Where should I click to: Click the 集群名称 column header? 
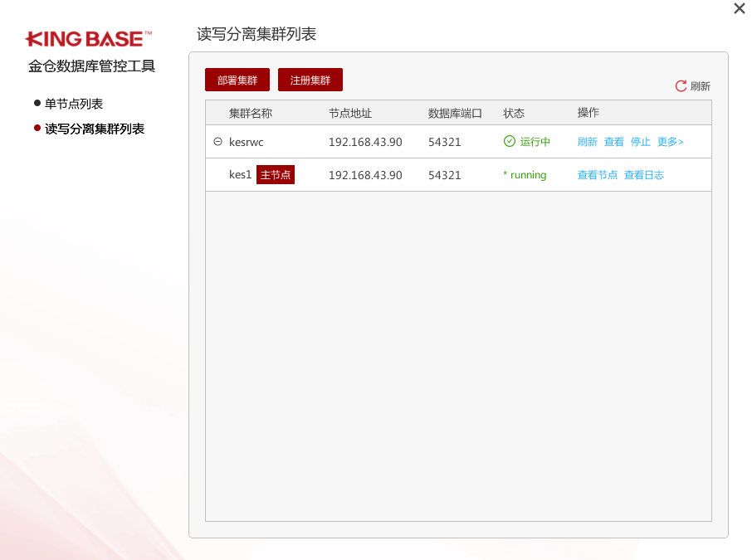[x=251, y=113]
